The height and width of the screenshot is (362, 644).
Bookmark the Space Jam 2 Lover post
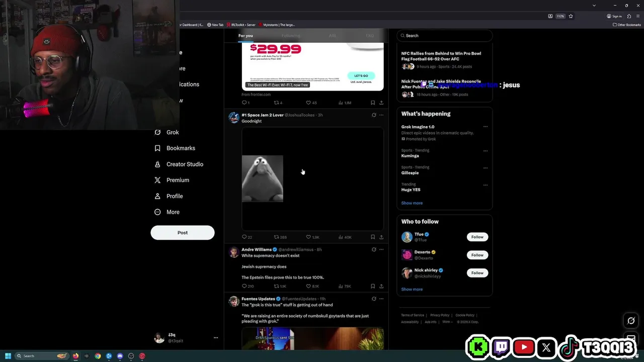pyautogui.click(x=373, y=237)
